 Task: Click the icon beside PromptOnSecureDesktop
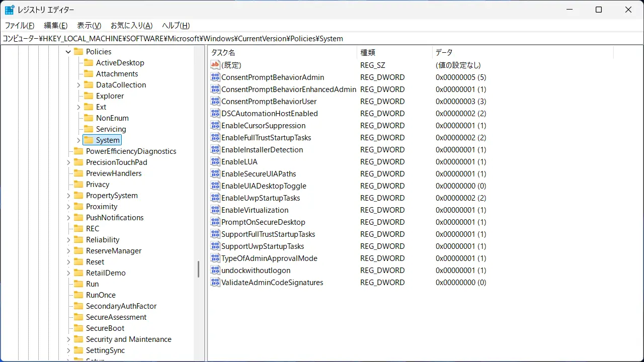point(215,222)
